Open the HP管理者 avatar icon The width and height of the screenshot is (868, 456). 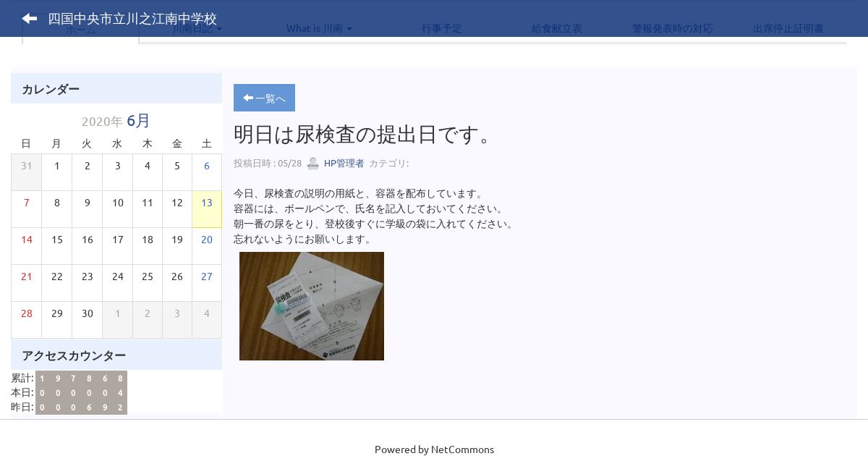(x=312, y=164)
